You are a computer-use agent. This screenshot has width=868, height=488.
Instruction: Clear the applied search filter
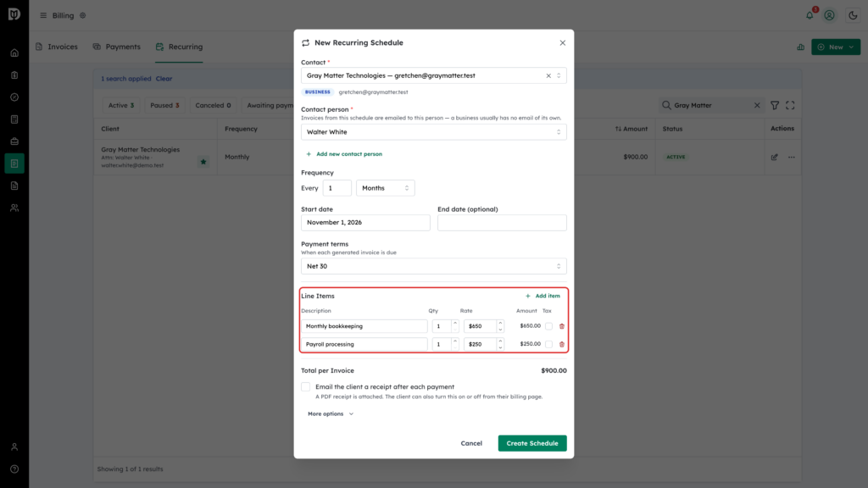[x=164, y=79]
